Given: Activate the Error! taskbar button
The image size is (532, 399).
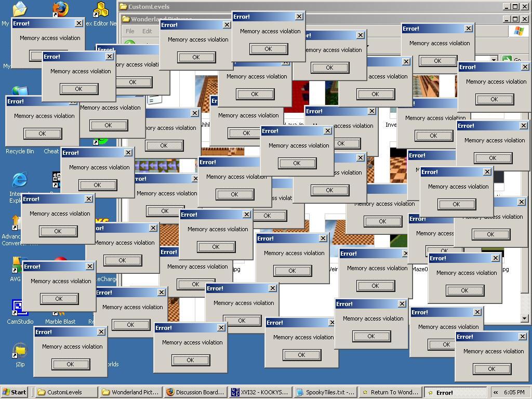Looking at the screenshot, I should (x=455, y=392).
